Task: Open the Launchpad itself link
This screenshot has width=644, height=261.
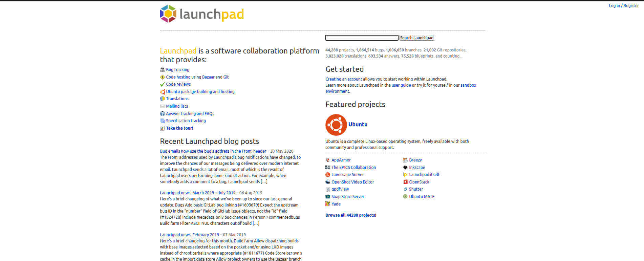Action: pyautogui.click(x=424, y=175)
